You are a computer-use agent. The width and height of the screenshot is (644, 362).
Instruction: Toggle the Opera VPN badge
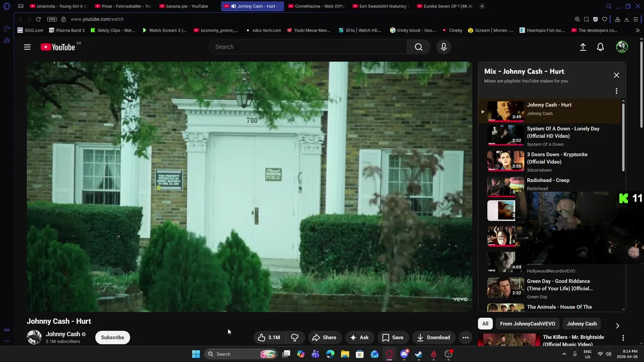(52, 19)
